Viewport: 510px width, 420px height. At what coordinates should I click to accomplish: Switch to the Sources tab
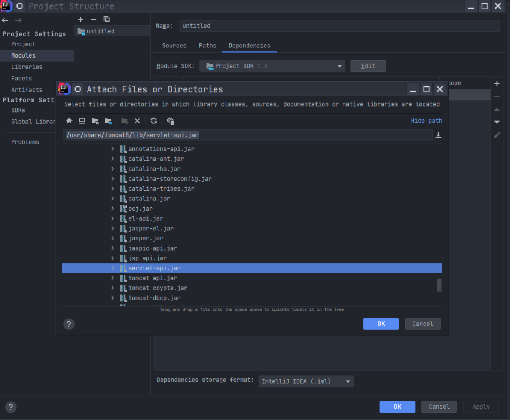coord(174,46)
